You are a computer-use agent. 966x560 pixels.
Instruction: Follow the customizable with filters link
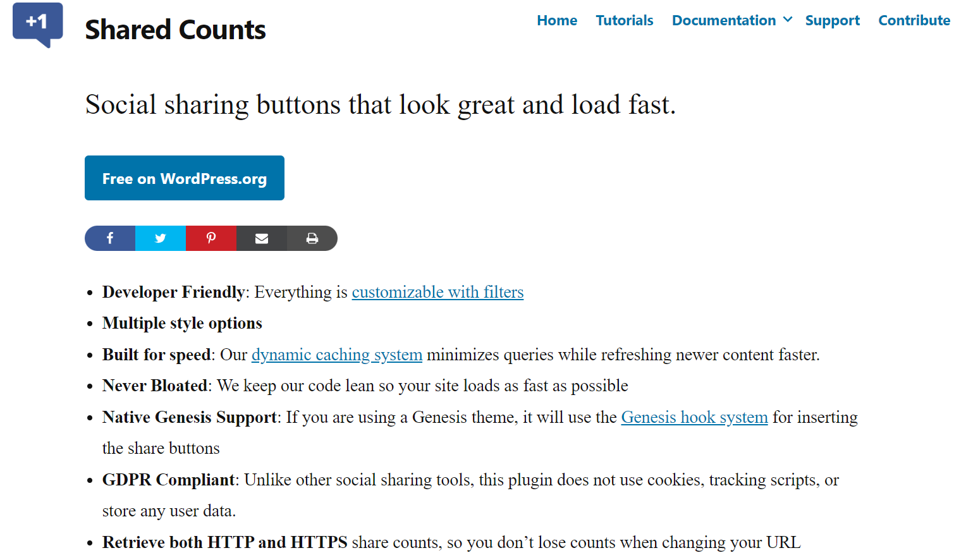coord(437,292)
